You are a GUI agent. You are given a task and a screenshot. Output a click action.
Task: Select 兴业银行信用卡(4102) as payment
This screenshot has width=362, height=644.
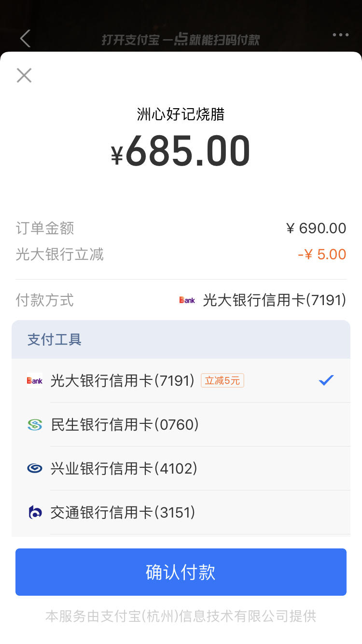pyautogui.click(x=181, y=468)
